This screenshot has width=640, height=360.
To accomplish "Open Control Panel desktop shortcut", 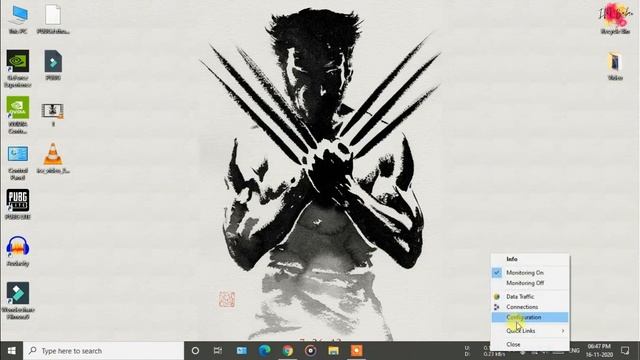I will [x=18, y=163].
